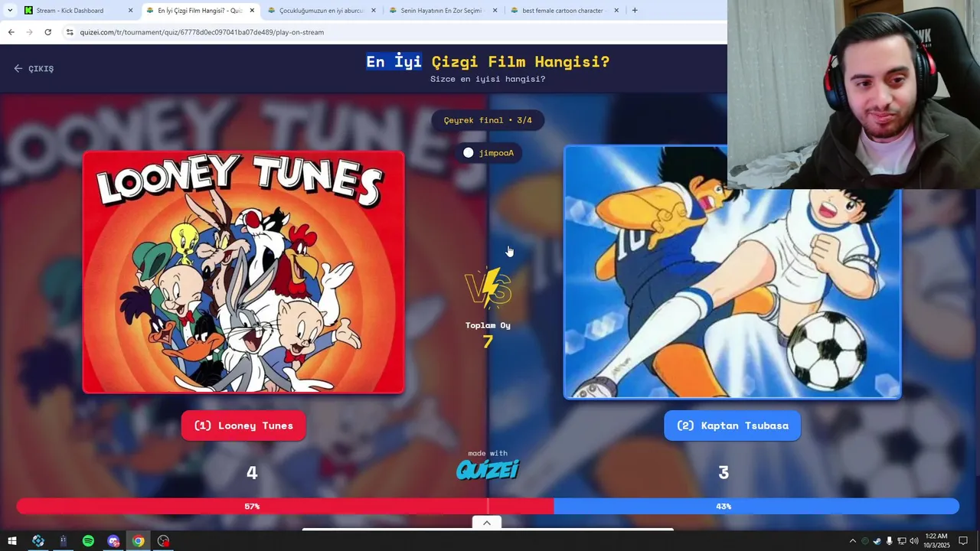Open Spotify from the taskbar
Viewport: 980px width, 551px height.
pyautogui.click(x=88, y=541)
